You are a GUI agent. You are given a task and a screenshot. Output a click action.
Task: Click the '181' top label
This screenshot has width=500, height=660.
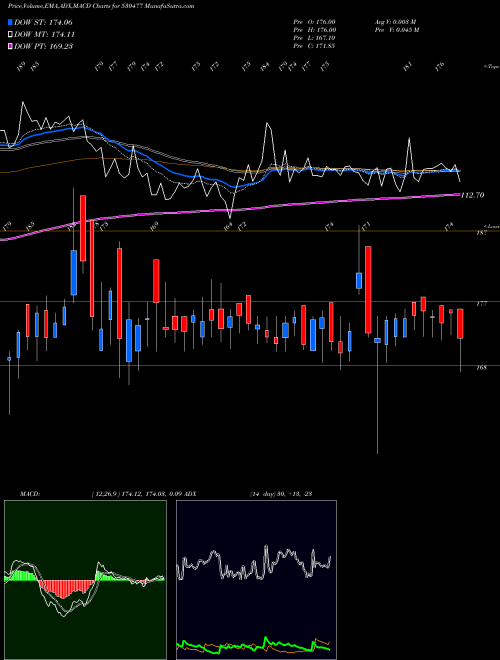tap(407, 66)
